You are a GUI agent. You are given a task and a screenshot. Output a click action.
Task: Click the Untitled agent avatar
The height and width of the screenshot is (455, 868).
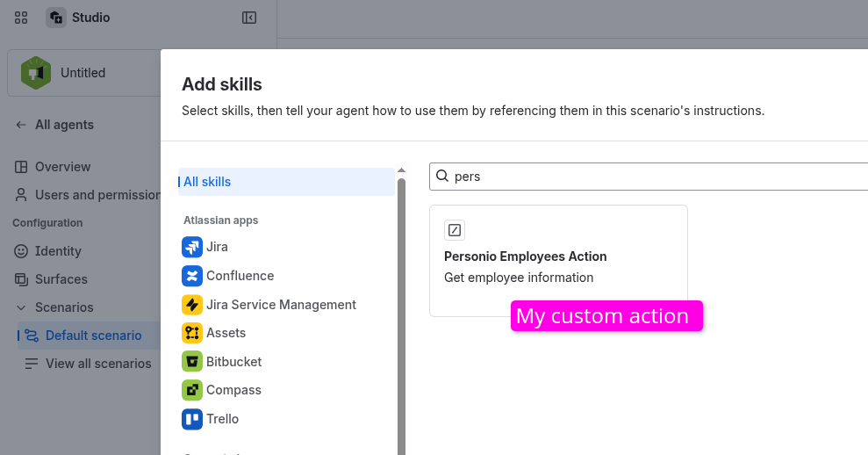[x=36, y=73]
